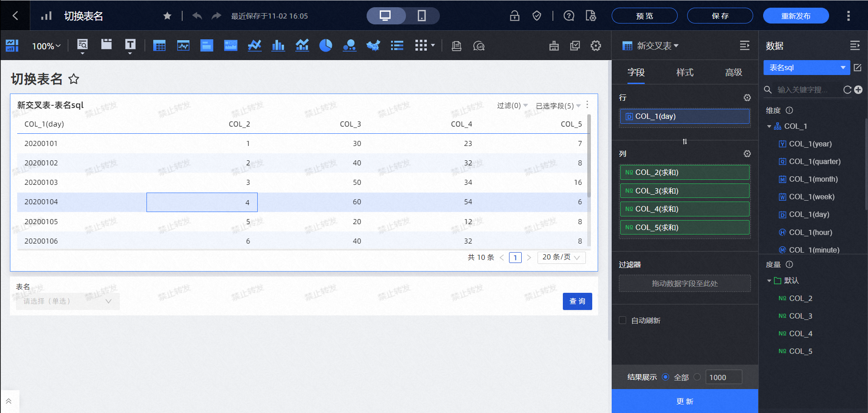Select the 全部 radio button
Screen dimensions: 868x413
pyautogui.click(x=665, y=377)
